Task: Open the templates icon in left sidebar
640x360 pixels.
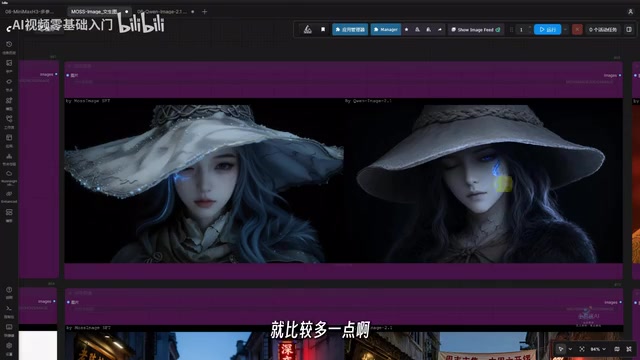Action: (9, 138)
